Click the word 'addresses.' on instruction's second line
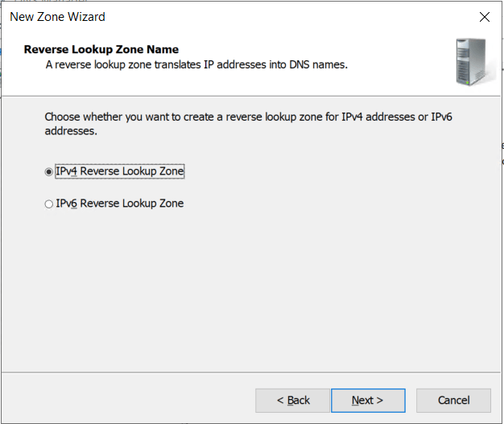Viewport: 504px width, 424px height. 71,131
